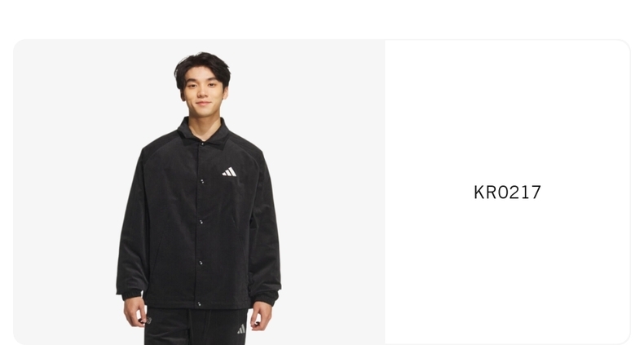Click the model's hair
Screen dimensions: 644x345
(202, 66)
